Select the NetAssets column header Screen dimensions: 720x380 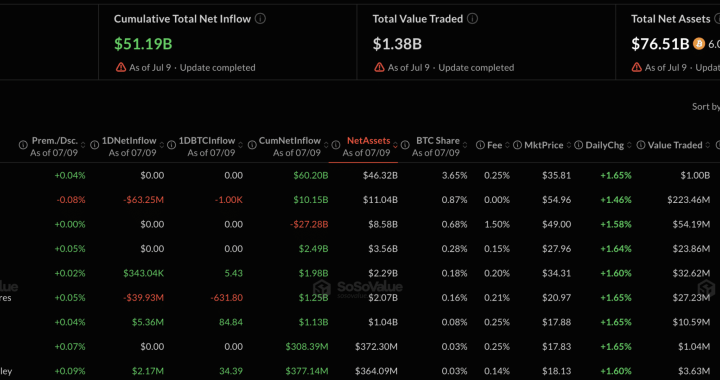(x=368, y=141)
